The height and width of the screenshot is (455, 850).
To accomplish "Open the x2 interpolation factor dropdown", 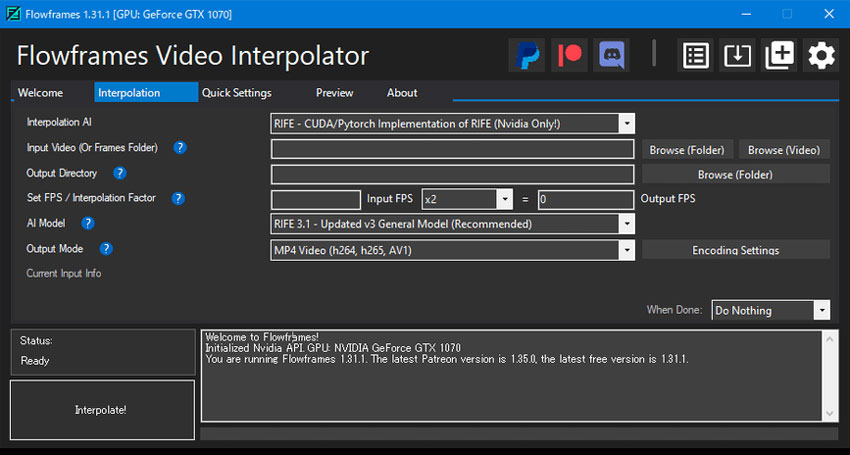I will (504, 199).
